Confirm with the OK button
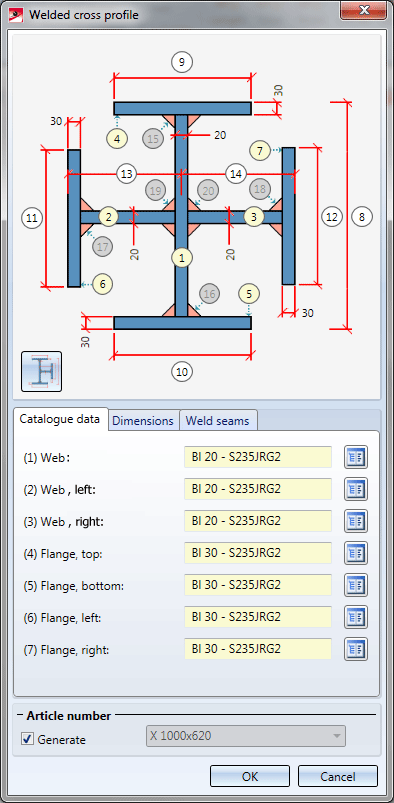Viewport: 394px width, 803px height. coord(250,776)
